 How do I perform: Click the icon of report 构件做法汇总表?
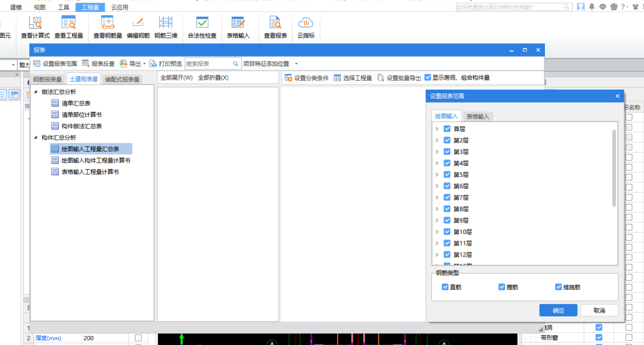click(x=55, y=126)
